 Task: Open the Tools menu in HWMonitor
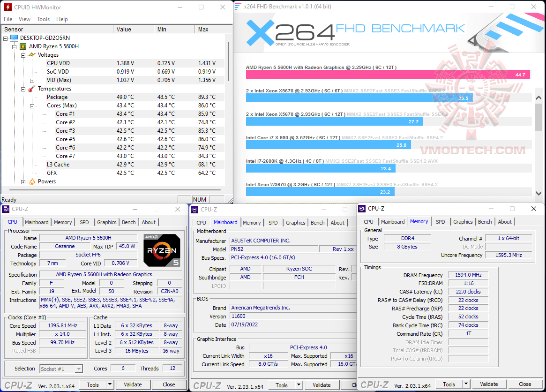point(44,19)
